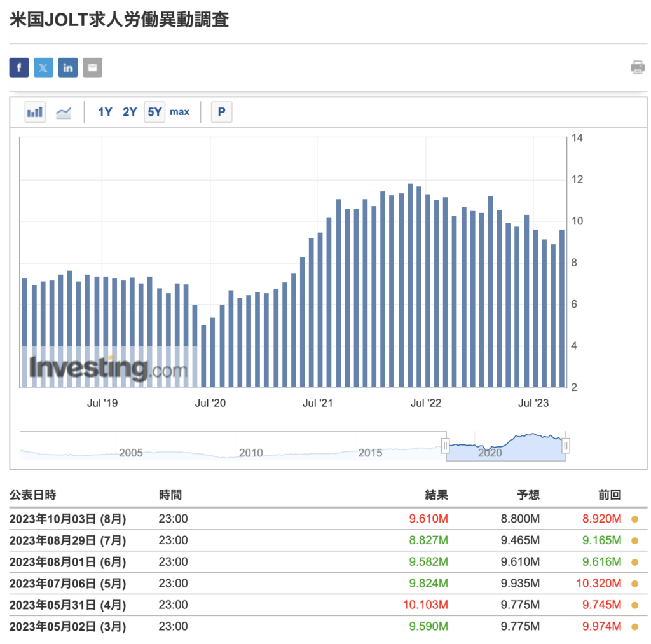The width and height of the screenshot is (651, 644).
Task: Click orange dot in the 6月 row
Action: point(635,562)
